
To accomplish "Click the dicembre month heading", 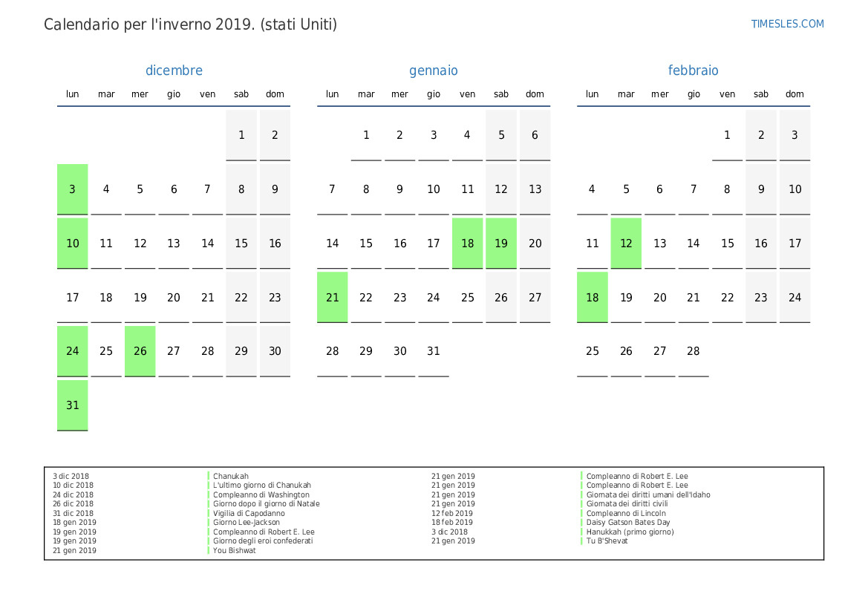I will [174, 71].
